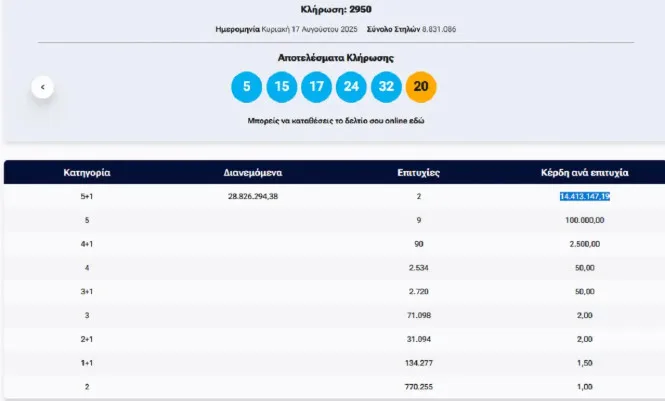
Task: Select drawn number ball 5
Action: click(x=246, y=87)
